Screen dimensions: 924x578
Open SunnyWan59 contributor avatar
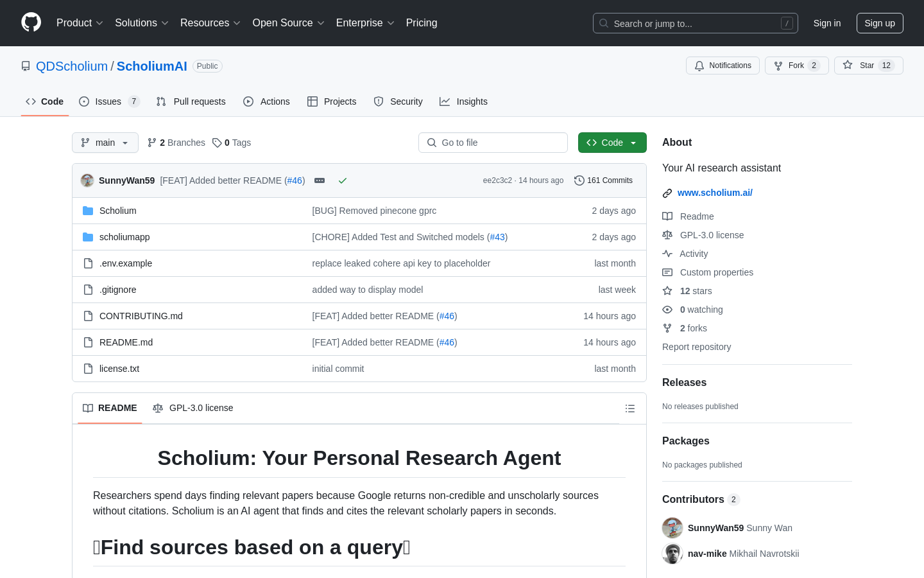[672, 528]
